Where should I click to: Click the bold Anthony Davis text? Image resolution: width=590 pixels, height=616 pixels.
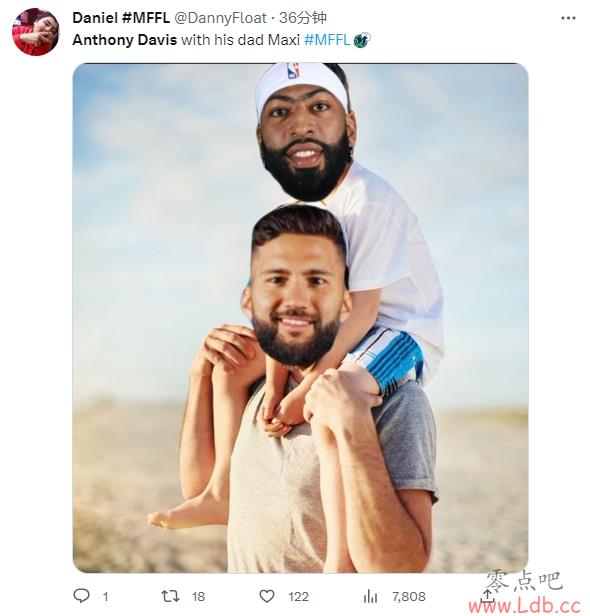click(x=125, y=40)
